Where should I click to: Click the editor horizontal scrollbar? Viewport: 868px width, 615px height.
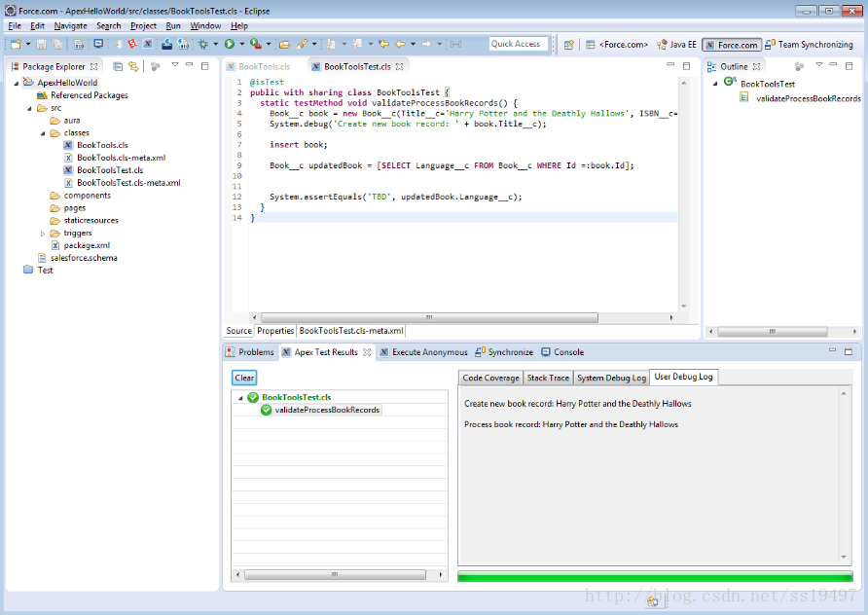pos(429,318)
